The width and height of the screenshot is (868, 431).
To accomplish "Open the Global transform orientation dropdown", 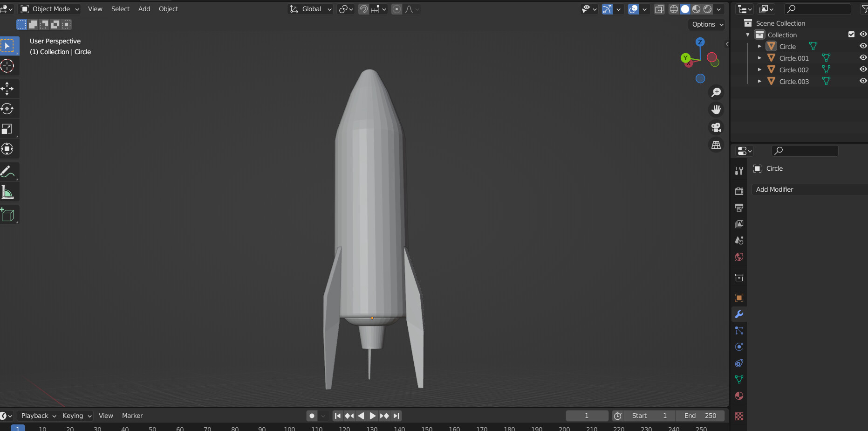I will 310,9.
